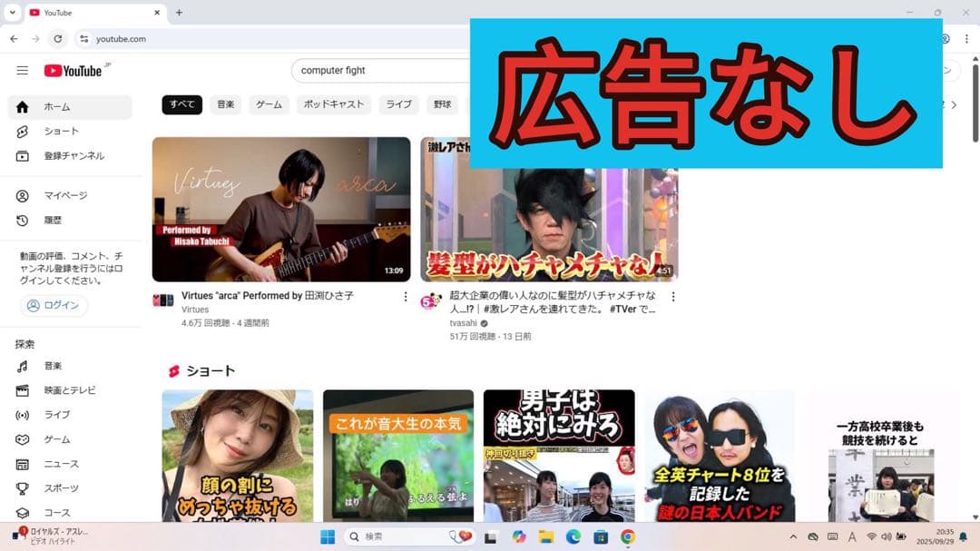This screenshot has width=980, height=551.
Task: Click the taskbar search box
Action: [x=408, y=536]
